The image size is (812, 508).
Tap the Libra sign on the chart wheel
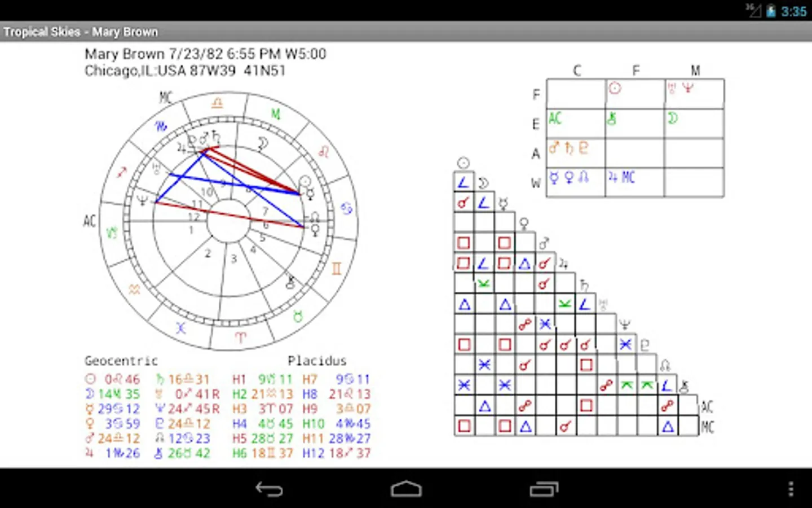217,103
